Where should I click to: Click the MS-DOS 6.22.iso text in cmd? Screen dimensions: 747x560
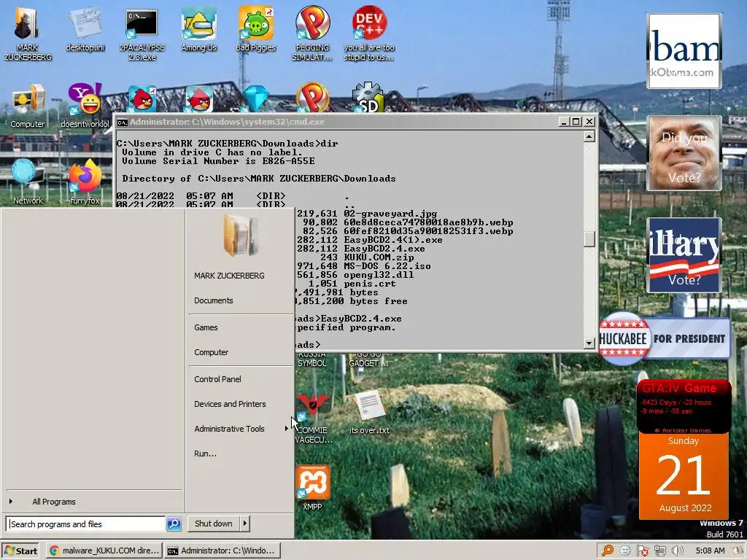pos(387,266)
